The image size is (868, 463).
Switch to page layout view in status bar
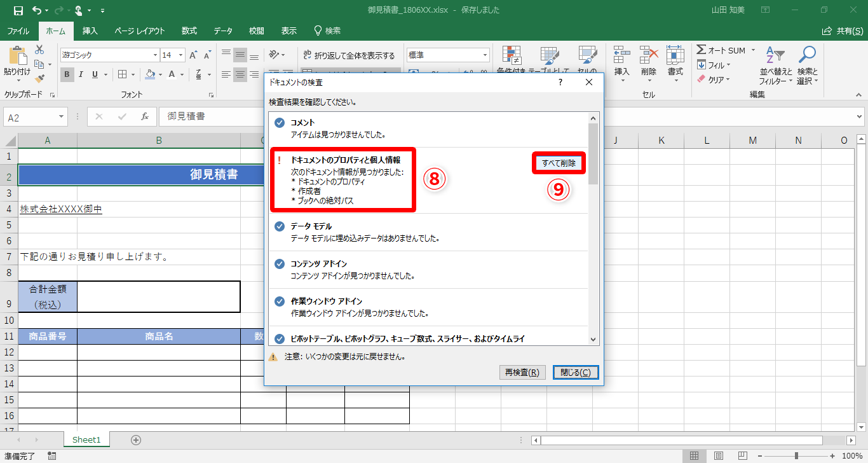pyautogui.click(x=718, y=455)
